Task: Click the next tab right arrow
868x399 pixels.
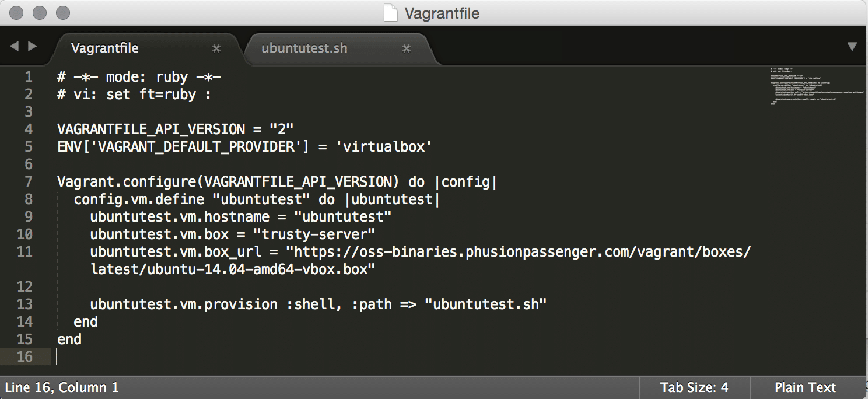Action: tap(33, 46)
